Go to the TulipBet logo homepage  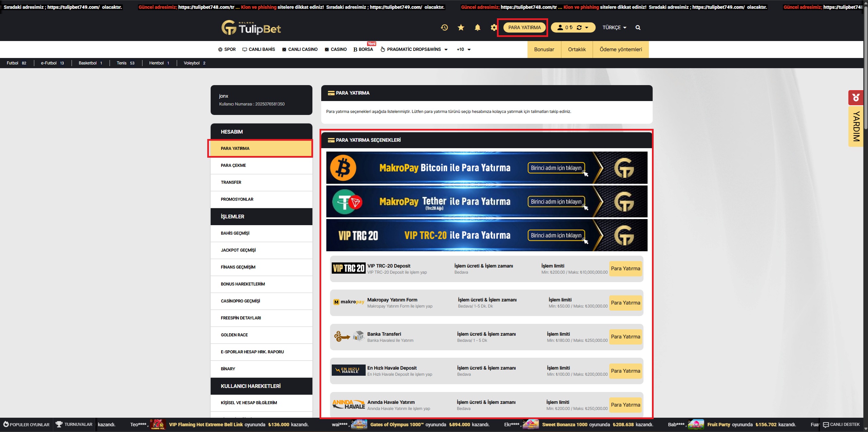click(x=251, y=27)
